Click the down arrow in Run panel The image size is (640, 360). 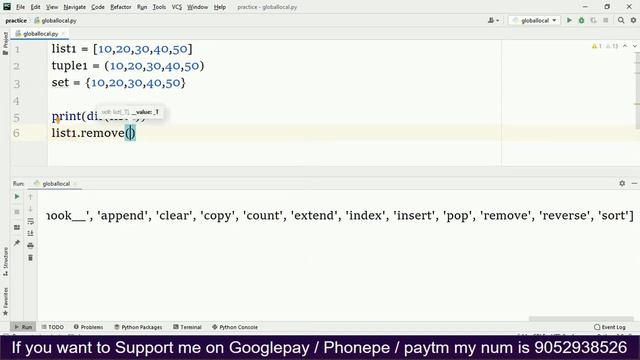click(30, 209)
